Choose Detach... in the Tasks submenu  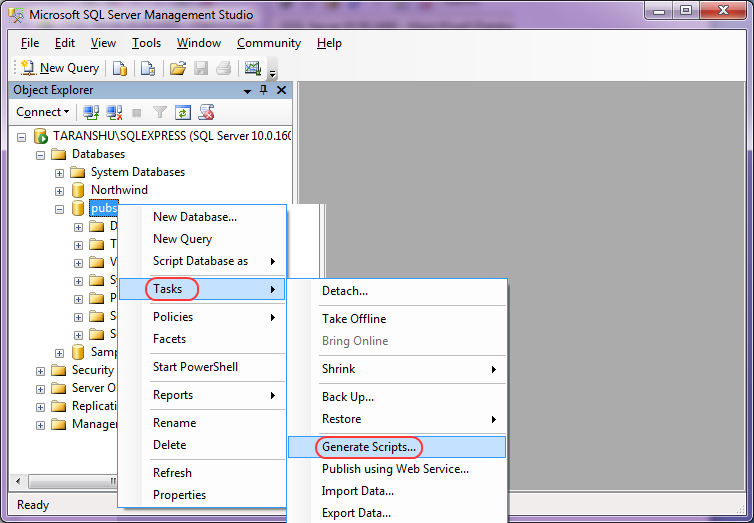[397, 291]
